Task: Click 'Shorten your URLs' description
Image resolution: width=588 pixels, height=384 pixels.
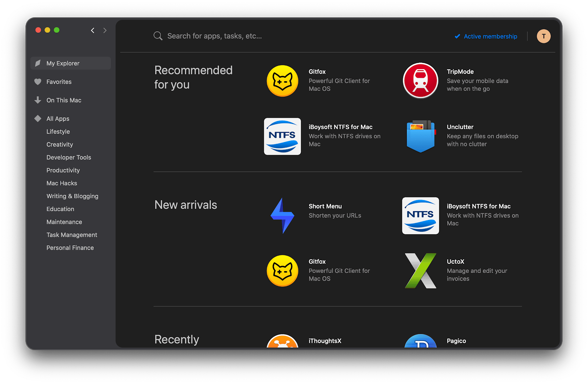Action: click(335, 216)
